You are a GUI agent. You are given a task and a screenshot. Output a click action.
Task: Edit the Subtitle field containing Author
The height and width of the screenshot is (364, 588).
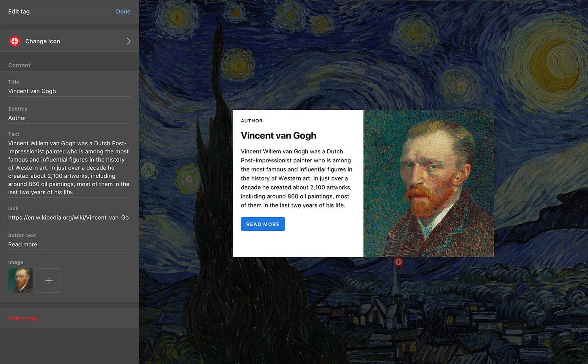(x=69, y=118)
